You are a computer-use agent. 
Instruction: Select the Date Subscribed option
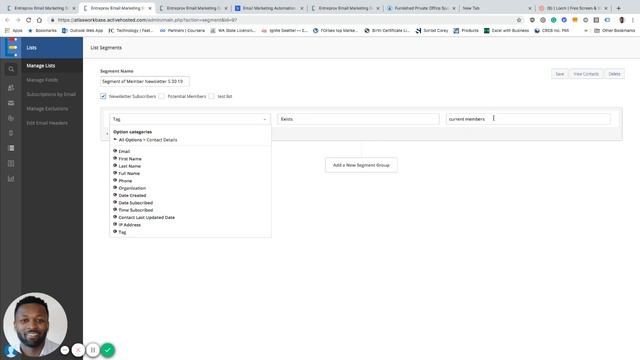136,203
